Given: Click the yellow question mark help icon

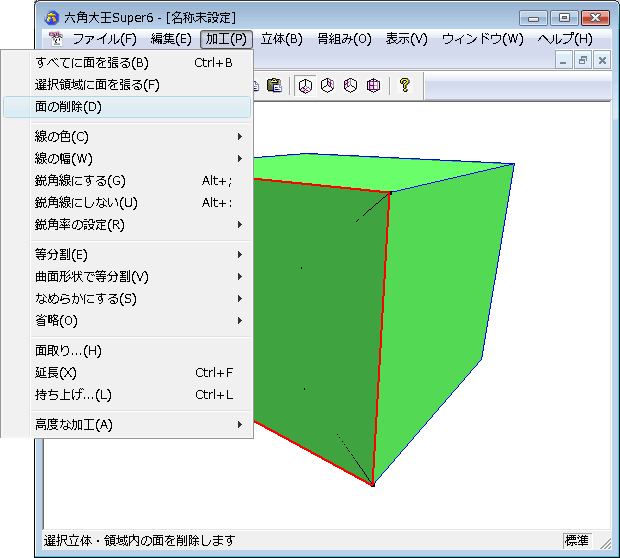Looking at the screenshot, I should [x=405, y=85].
